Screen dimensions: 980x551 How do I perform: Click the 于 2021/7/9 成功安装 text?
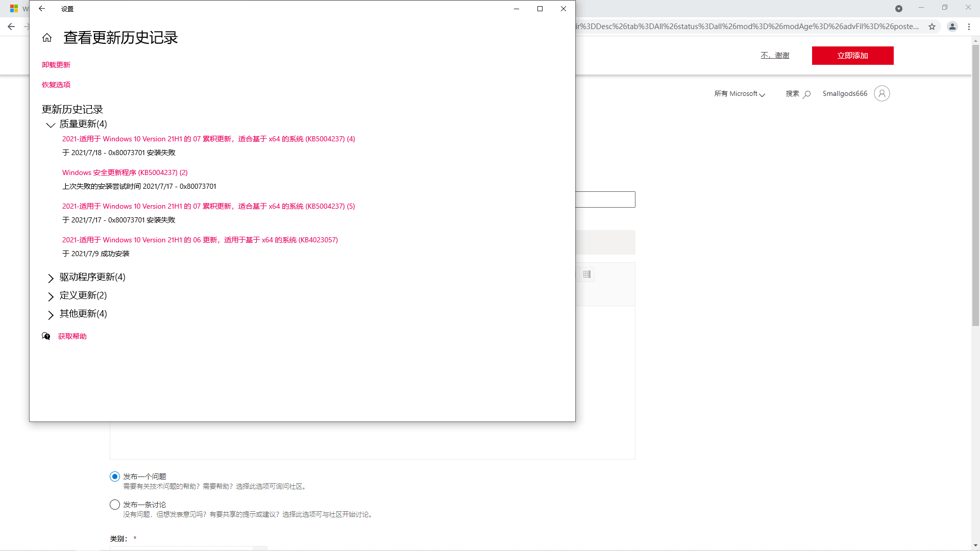coord(96,254)
